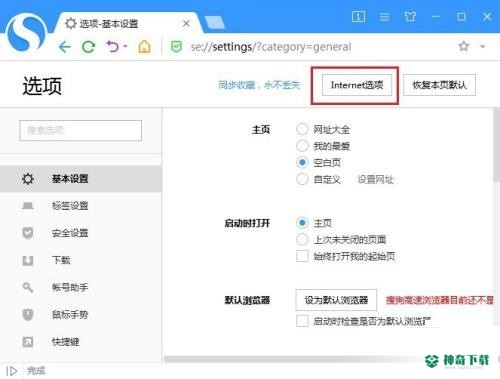500x379 pixels.
Task: Enable 始终打开我的起始页 checkbox
Action: pos(302,256)
